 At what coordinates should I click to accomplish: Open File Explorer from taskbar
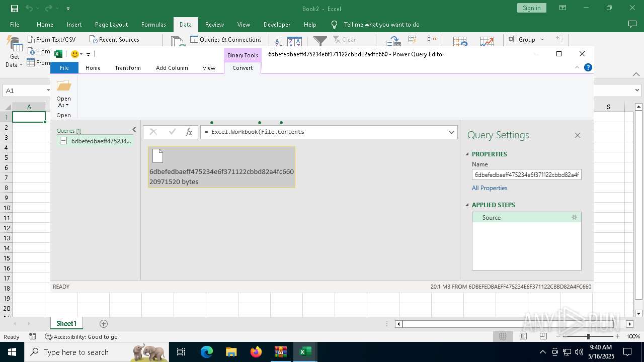pos(231,352)
